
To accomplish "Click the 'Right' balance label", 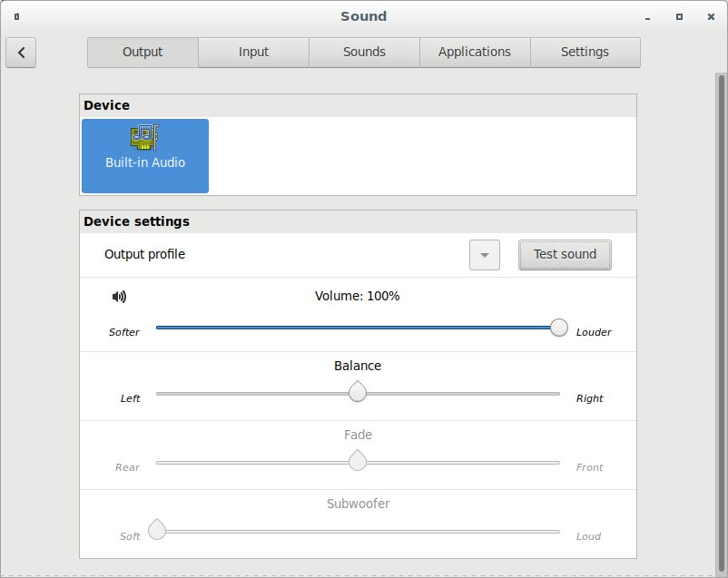I will click(x=590, y=399).
